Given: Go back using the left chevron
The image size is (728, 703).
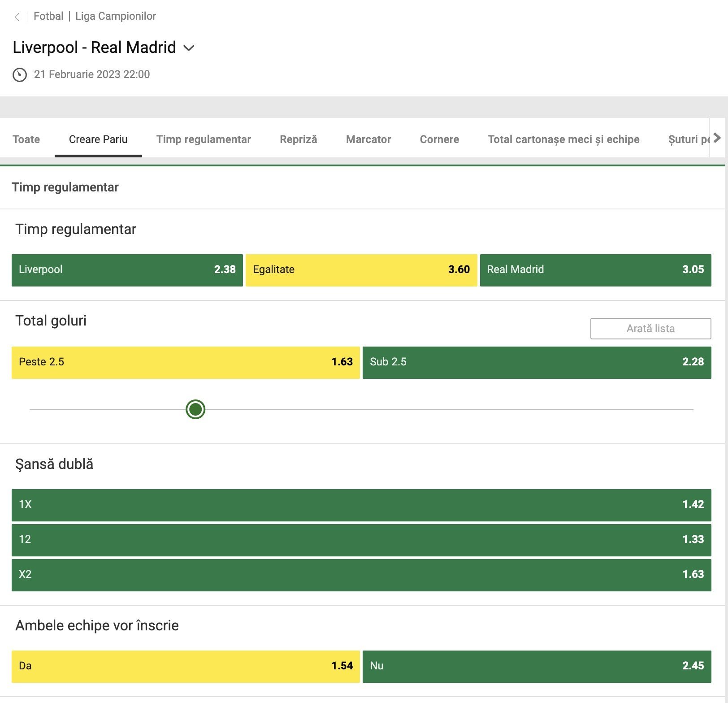Looking at the screenshot, I should [17, 17].
